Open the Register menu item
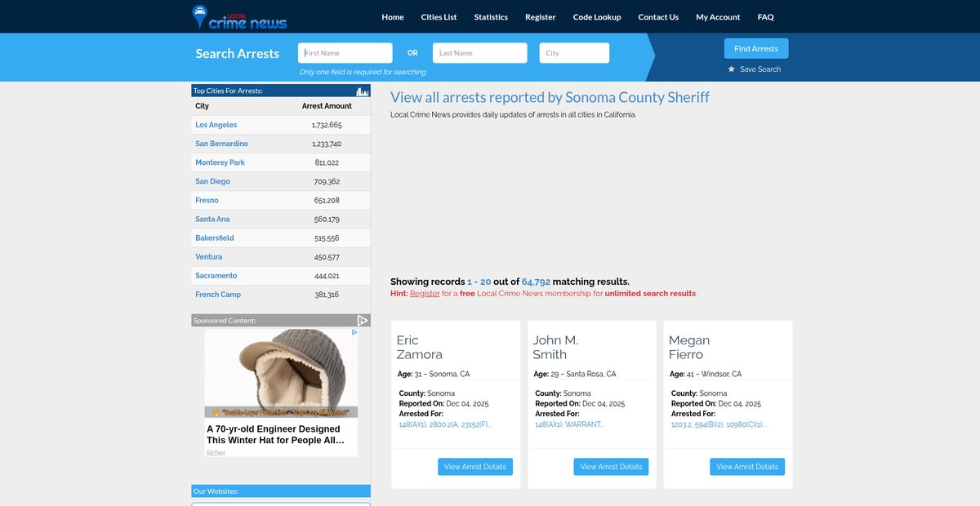 [x=541, y=17]
